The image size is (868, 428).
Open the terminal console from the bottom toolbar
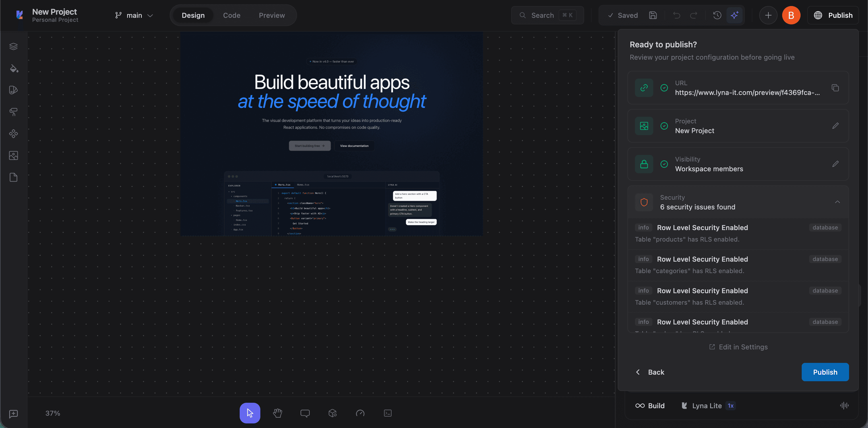[x=387, y=413]
